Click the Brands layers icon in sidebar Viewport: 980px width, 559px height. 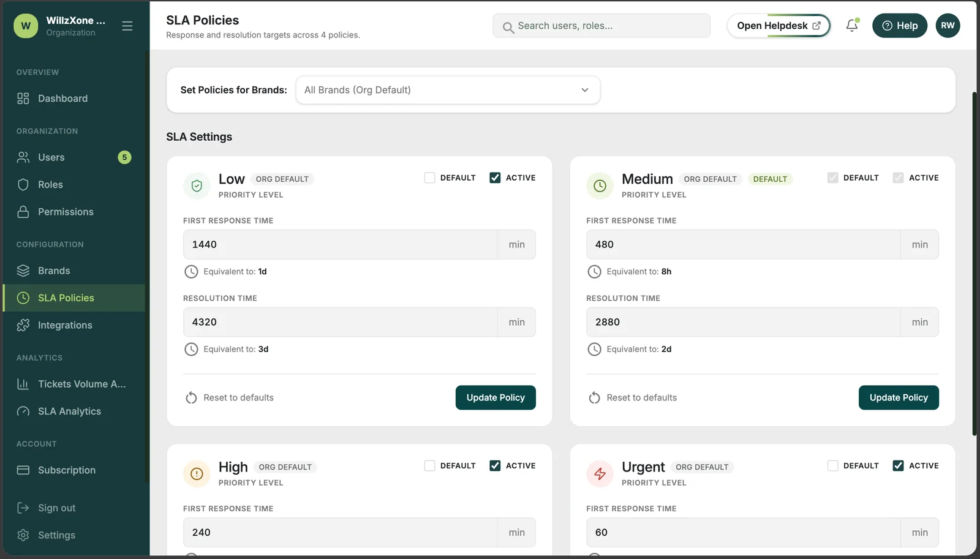pos(23,271)
